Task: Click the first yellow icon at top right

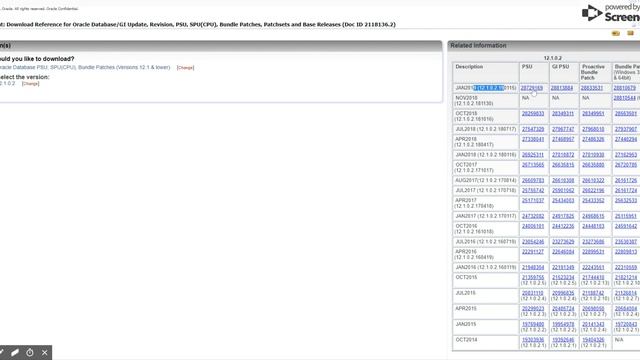Action: coord(616,33)
